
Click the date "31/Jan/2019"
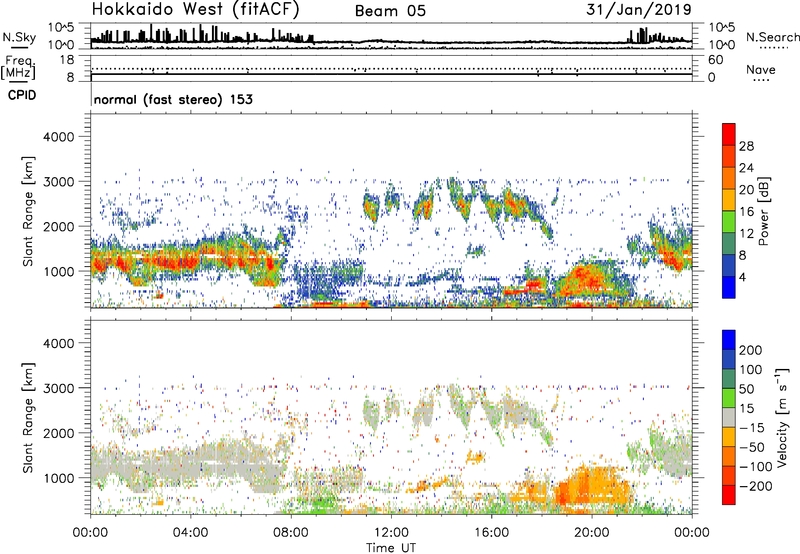pos(639,9)
